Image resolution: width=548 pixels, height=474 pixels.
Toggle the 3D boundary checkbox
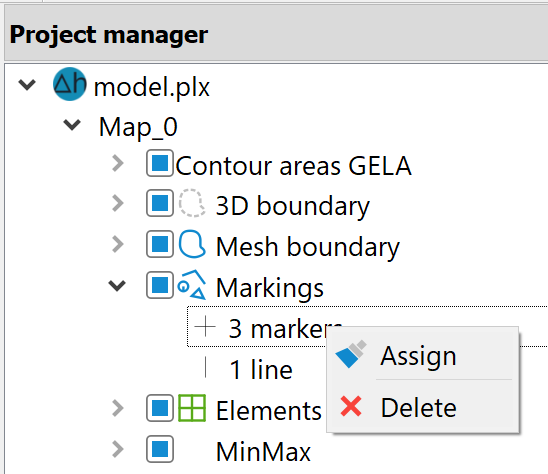click(x=160, y=203)
